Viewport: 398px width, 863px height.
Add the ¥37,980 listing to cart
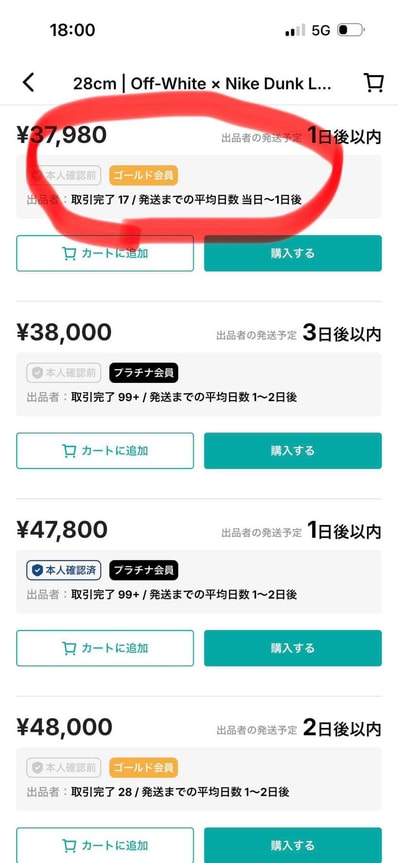pyautogui.click(x=105, y=253)
